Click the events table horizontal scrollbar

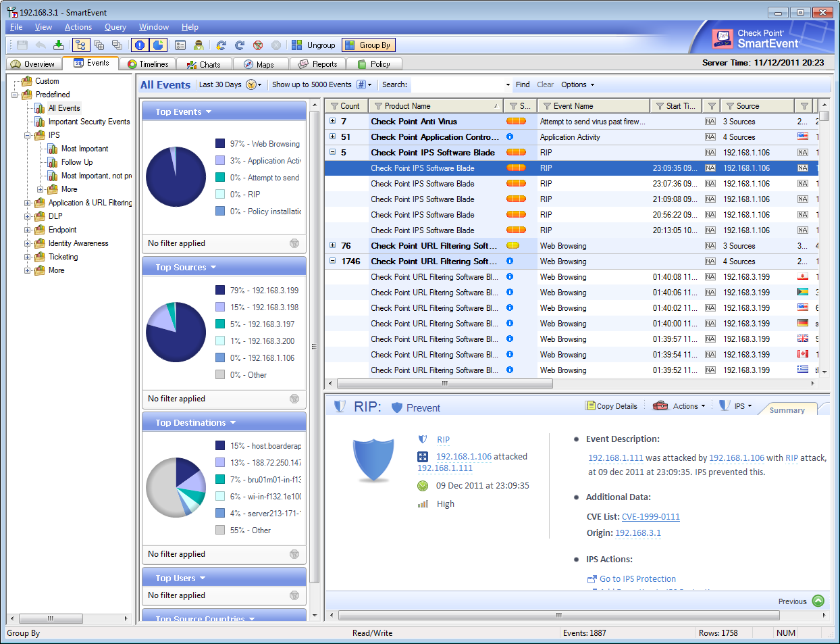(x=446, y=383)
